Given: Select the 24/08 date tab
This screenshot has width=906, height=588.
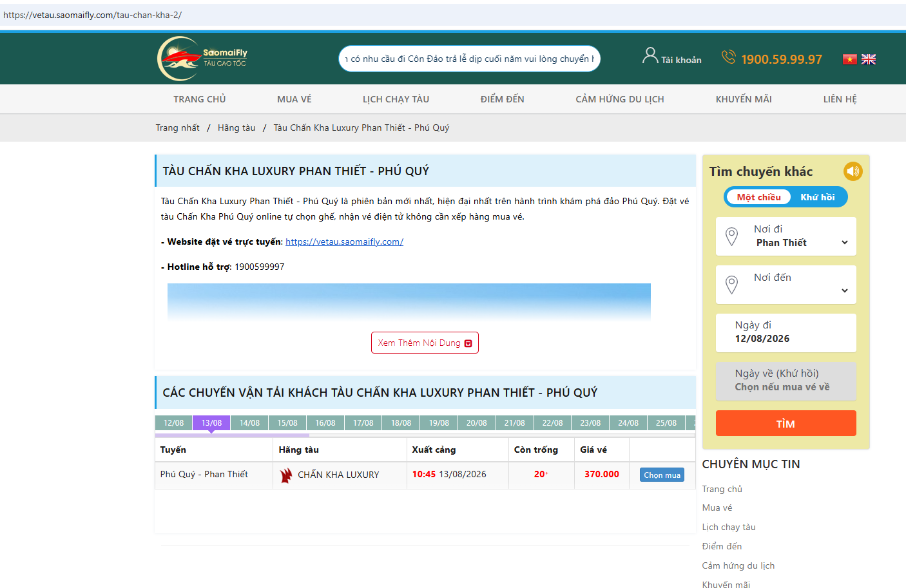Looking at the screenshot, I should coord(628,423).
